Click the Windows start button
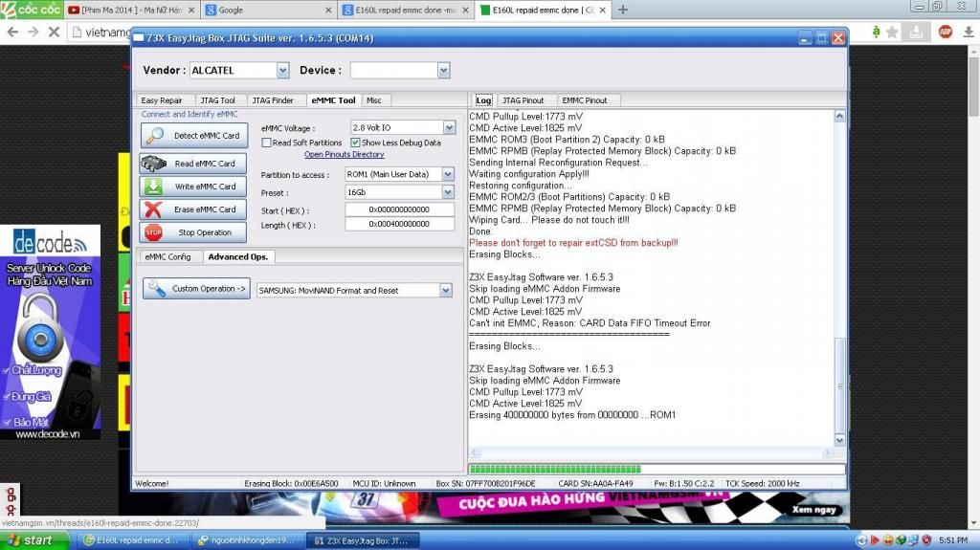 (34, 540)
